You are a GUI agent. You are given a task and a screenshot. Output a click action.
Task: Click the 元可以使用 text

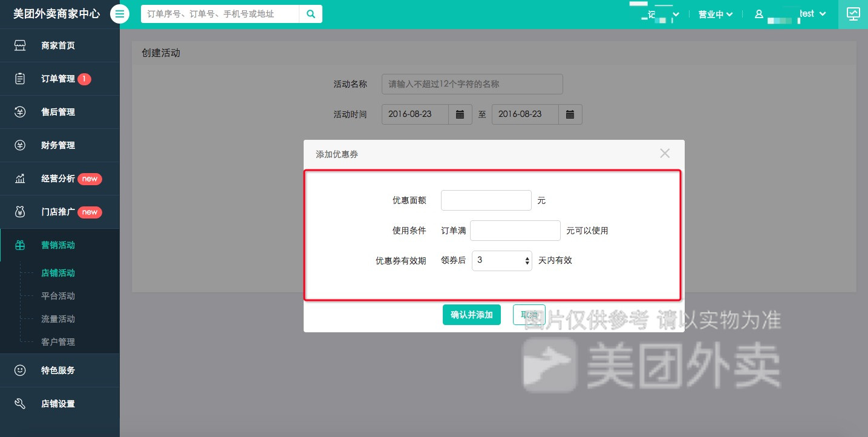point(587,231)
